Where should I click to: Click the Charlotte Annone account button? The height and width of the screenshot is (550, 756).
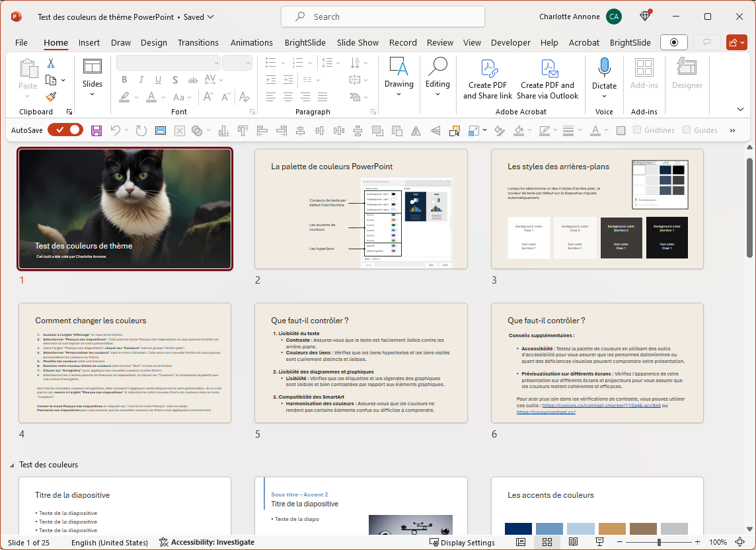(580, 17)
